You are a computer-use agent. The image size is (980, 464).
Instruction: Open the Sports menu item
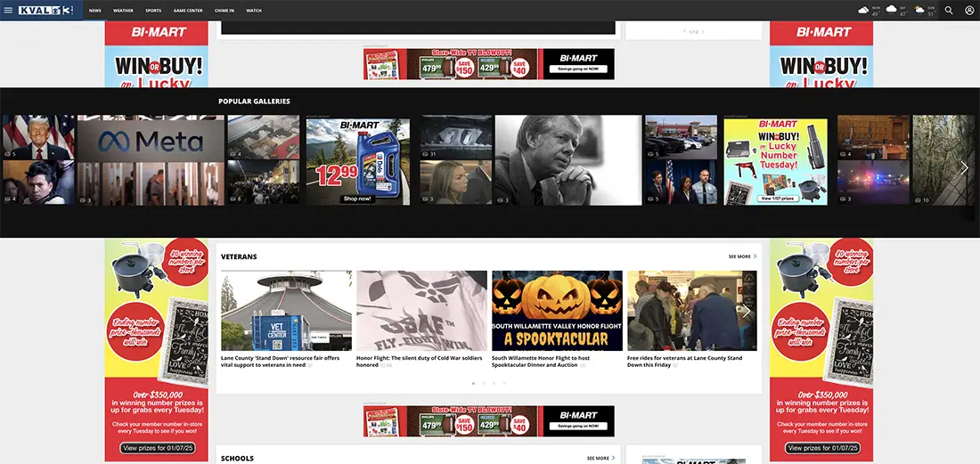point(153,11)
